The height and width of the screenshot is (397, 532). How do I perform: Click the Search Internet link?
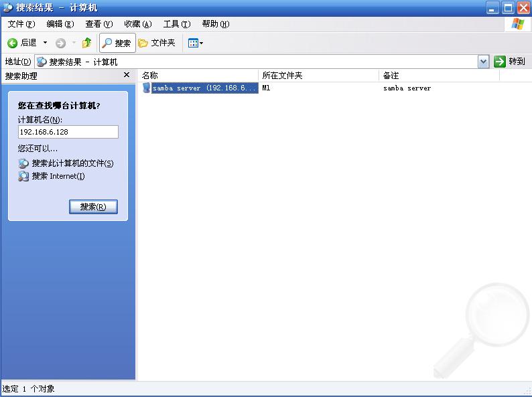click(x=58, y=176)
